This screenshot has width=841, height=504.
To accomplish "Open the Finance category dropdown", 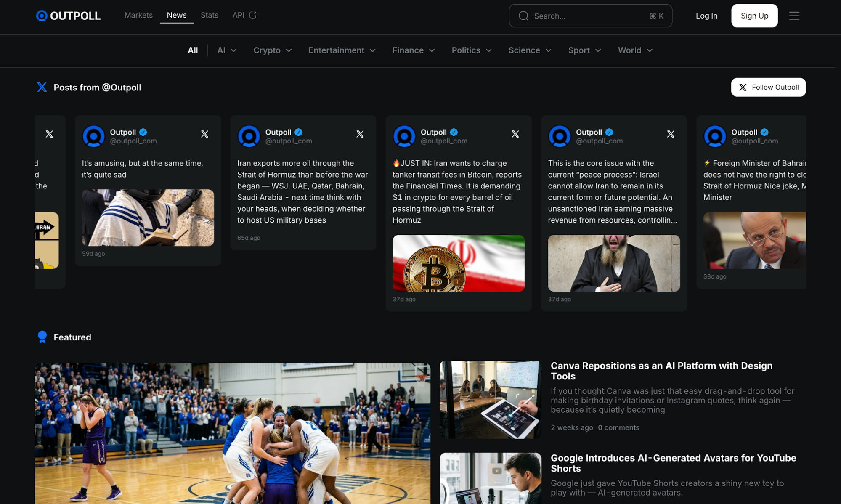I will [x=414, y=50].
